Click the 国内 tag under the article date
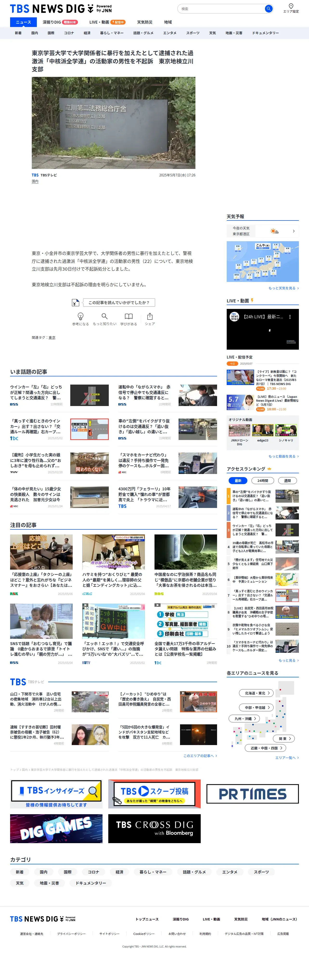The image size is (309, 980). coord(35,181)
